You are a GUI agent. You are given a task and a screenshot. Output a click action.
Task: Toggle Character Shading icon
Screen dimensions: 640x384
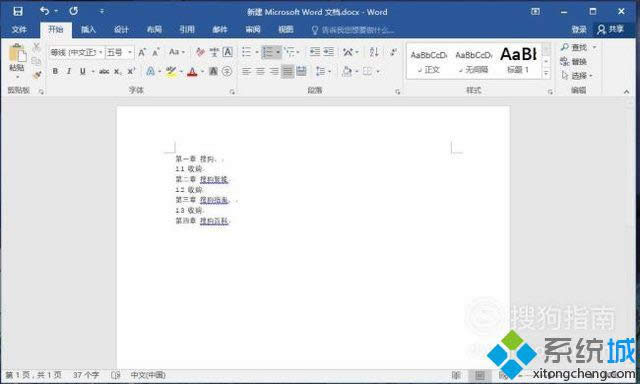click(213, 71)
